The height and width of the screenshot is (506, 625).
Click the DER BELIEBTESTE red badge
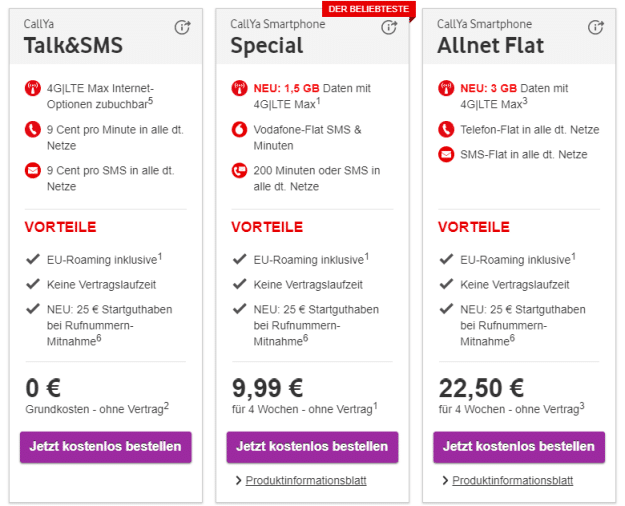coord(369,9)
